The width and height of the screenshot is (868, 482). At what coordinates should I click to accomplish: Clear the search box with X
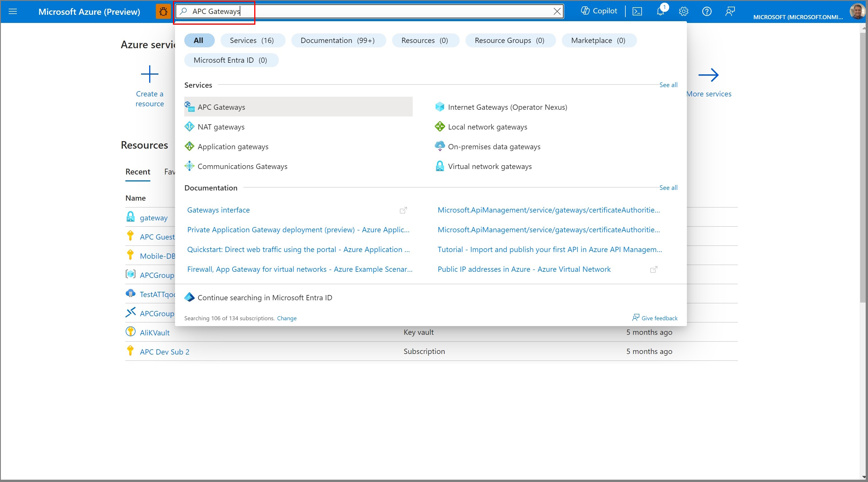(557, 11)
